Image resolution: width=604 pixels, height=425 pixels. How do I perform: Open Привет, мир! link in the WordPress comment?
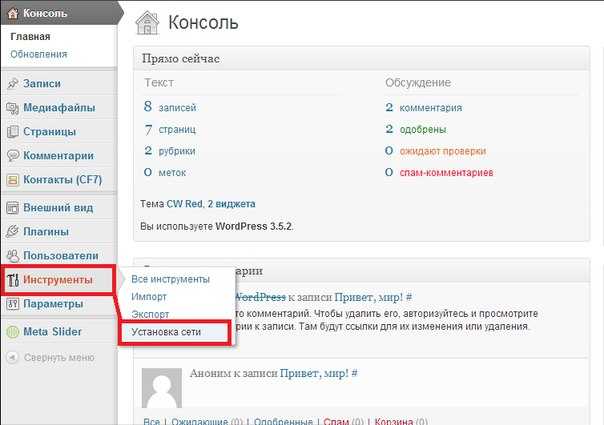[x=369, y=297]
